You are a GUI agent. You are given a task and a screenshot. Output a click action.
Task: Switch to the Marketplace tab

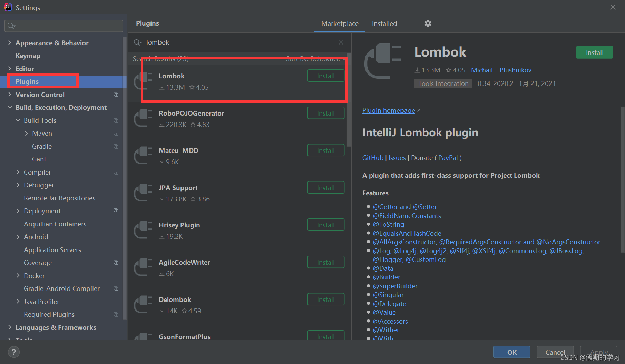click(340, 23)
